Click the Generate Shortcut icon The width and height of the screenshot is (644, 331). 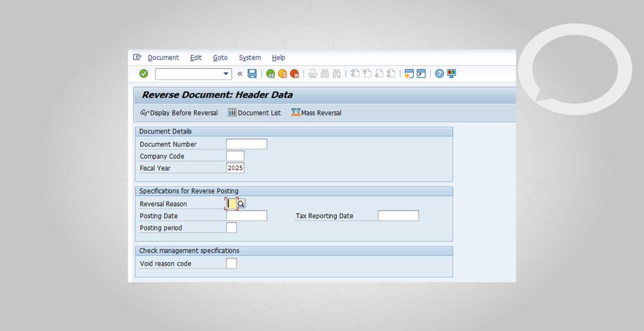click(x=421, y=73)
